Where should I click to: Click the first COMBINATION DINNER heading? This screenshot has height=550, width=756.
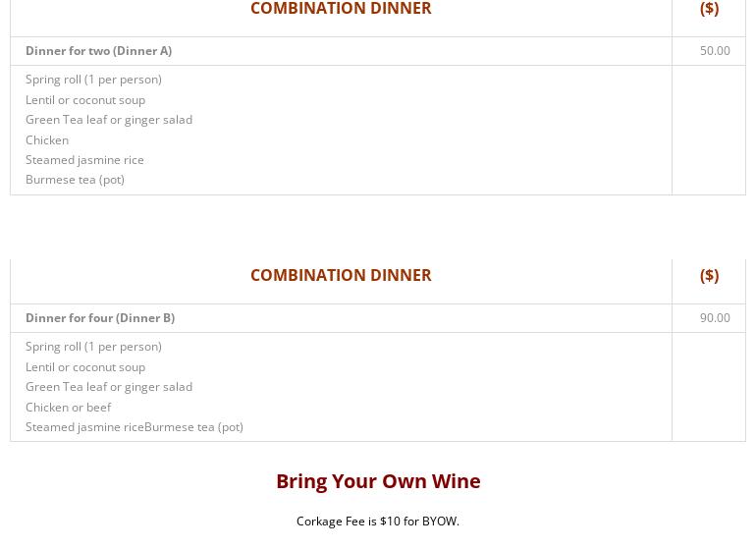[341, 8]
